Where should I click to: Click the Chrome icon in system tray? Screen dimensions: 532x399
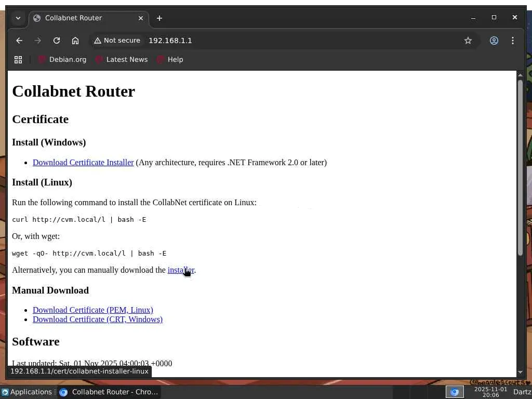[455, 392]
